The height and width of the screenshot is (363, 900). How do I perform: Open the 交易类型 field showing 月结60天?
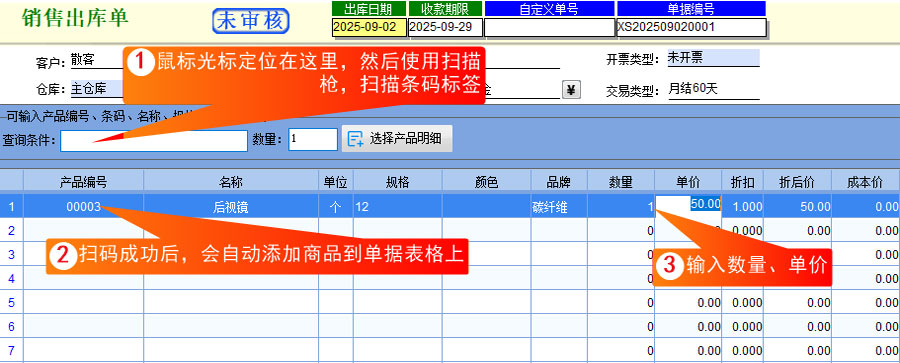(713, 90)
